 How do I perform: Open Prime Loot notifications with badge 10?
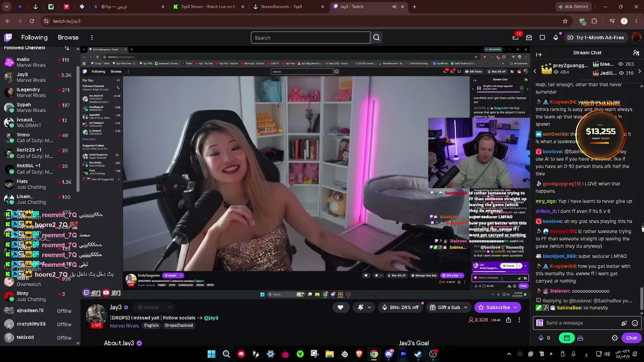516,37
